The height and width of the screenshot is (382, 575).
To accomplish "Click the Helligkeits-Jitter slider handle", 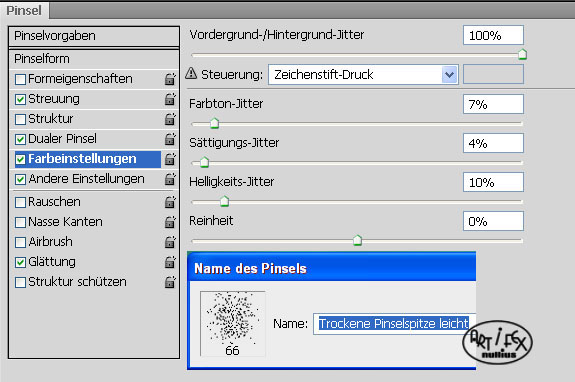I will (224, 201).
